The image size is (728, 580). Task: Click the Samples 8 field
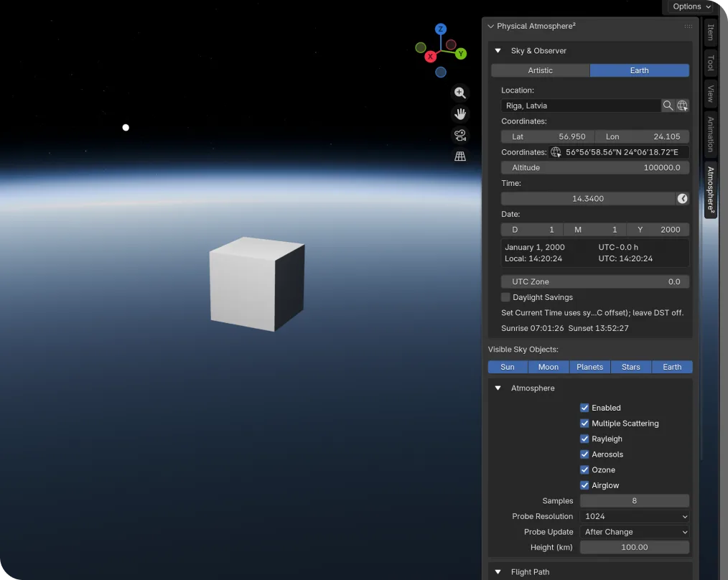point(634,500)
